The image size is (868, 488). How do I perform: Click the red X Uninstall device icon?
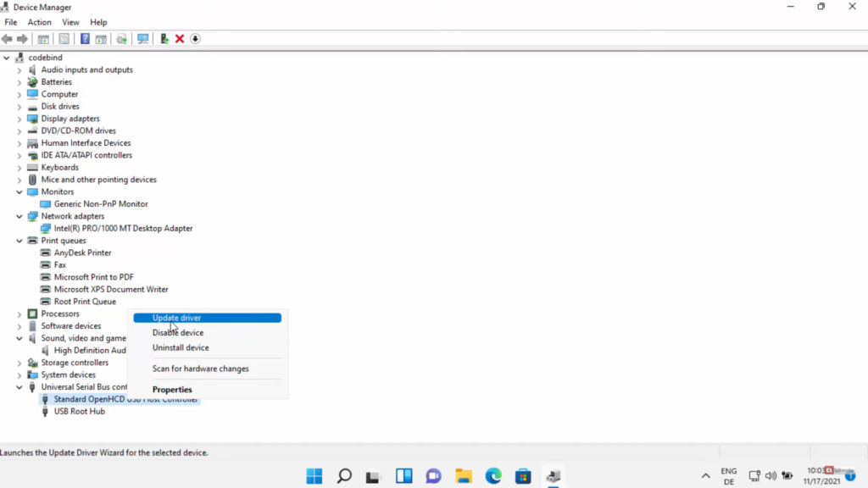(180, 39)
